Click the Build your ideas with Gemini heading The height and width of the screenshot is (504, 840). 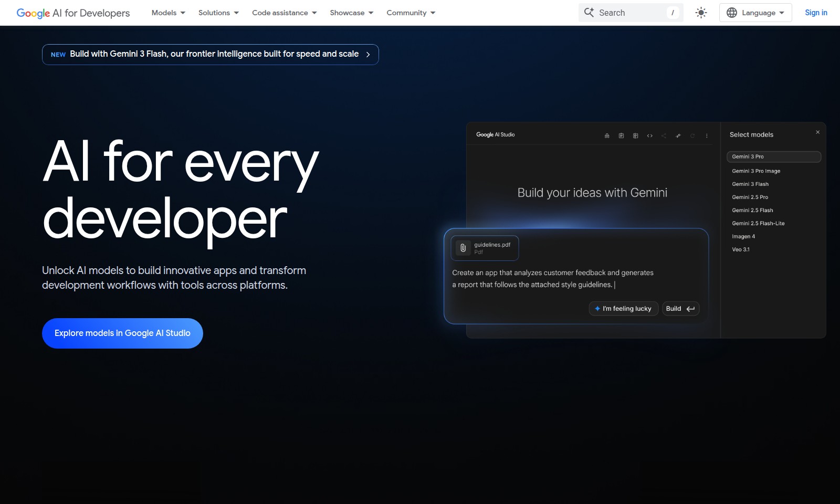pyautogui.click(x=592, y=193)
